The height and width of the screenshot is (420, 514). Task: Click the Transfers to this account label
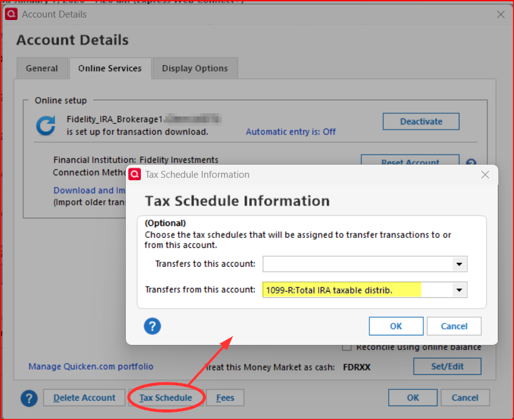[x=205, y=264]
